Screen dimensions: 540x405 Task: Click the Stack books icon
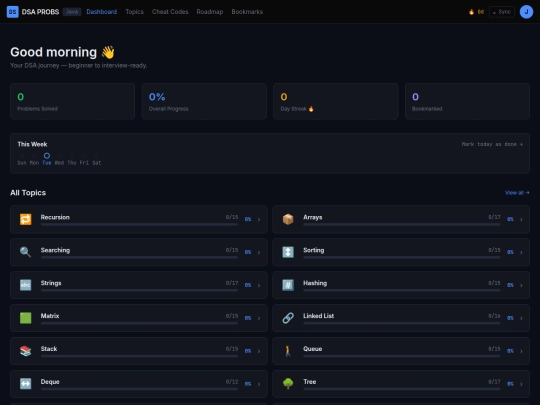[25, 351]
